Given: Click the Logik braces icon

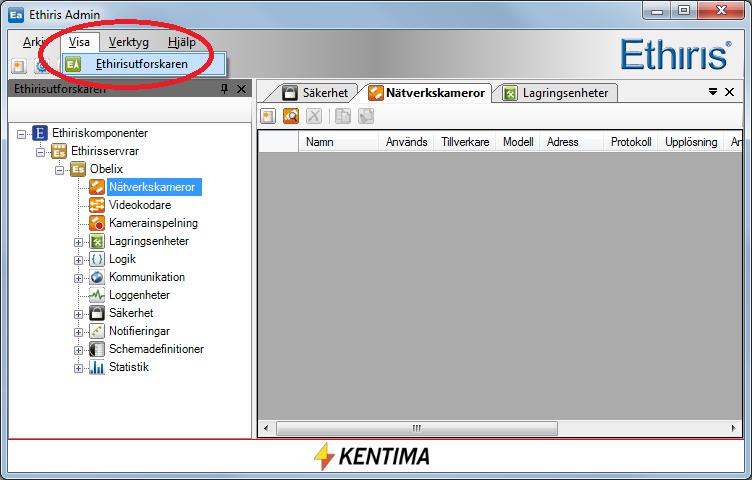Looking at the screenshot, I should coord(97,259).
